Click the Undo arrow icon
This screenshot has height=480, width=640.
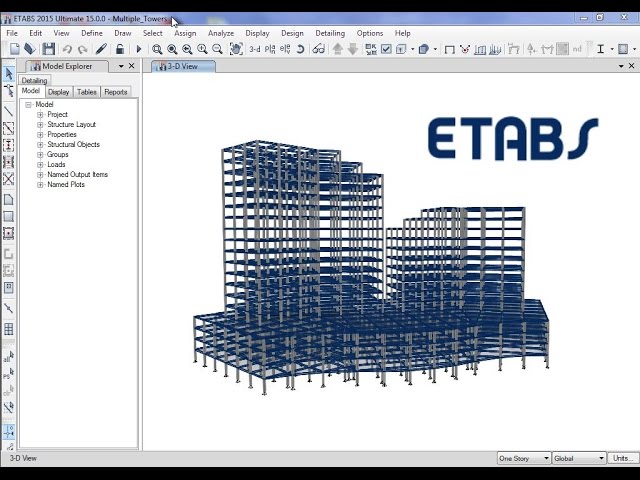click(67, 49)
